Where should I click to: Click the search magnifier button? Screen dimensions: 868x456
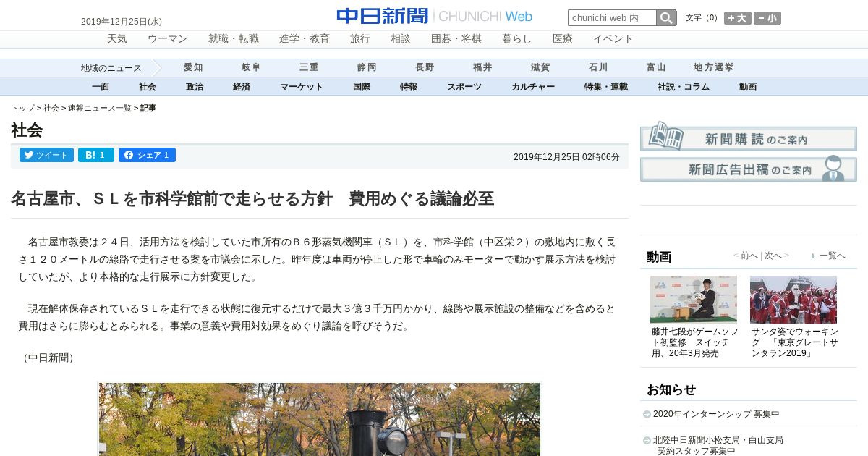(x=666, y=18)
